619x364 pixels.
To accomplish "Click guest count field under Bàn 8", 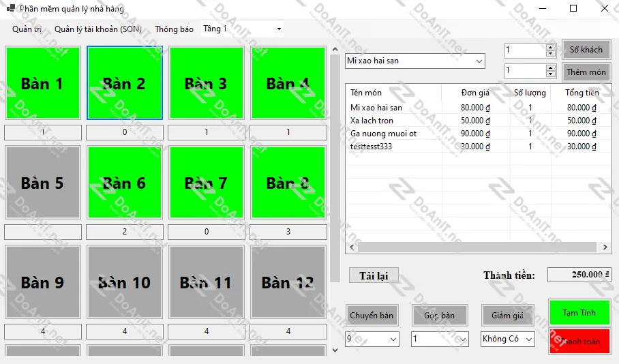I will tap(288, 232).
